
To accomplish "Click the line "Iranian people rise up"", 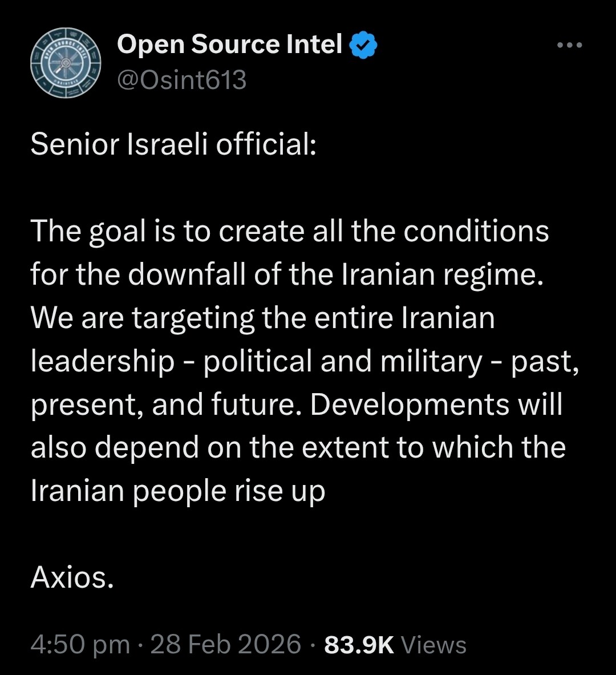I will click(177, 491).
